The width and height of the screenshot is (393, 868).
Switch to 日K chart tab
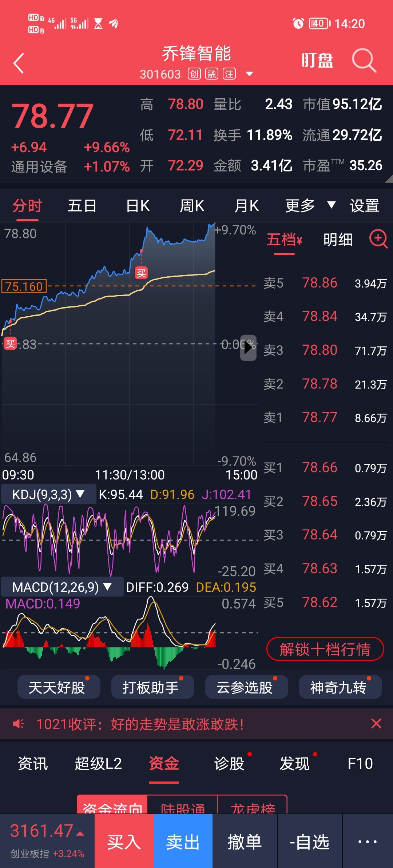(x=138, y=206)
